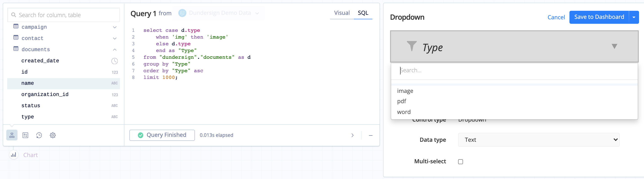Click the Chart bar icon
The image size is (644, 179).
pos(13,155)
